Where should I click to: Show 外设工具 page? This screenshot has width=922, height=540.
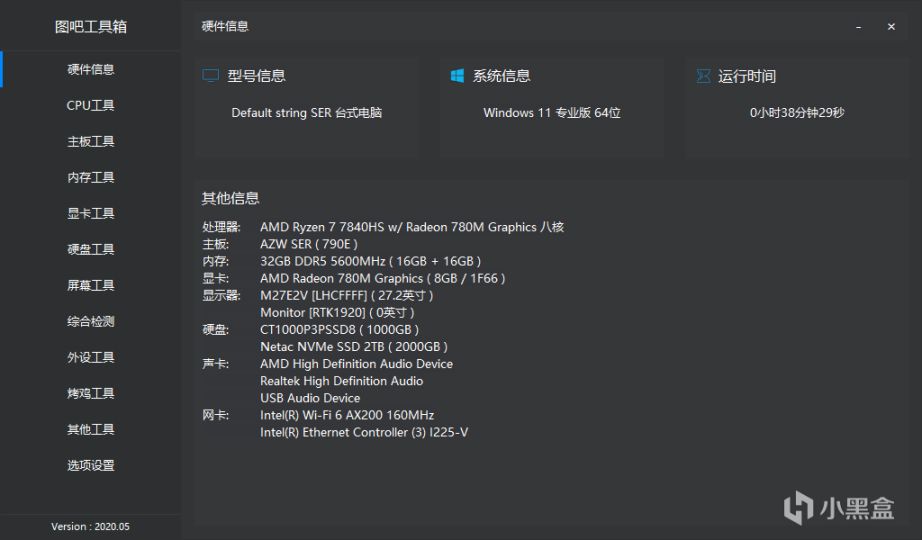[x=91, y=357]
